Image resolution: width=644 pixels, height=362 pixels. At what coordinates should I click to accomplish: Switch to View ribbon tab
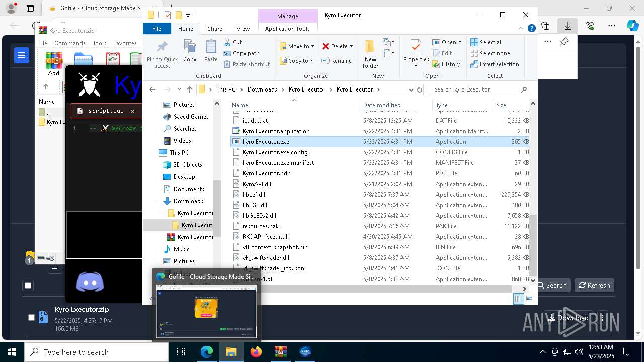243,29
